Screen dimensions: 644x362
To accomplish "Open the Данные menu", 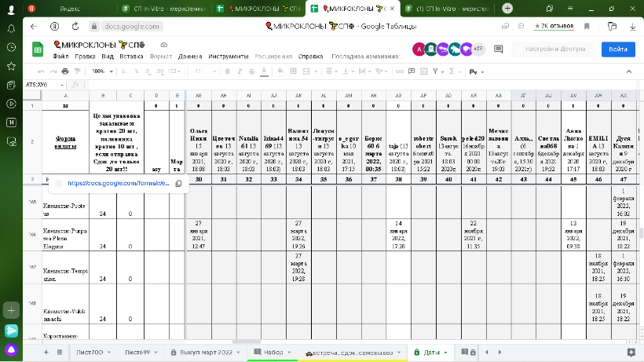I will point(190,57).
